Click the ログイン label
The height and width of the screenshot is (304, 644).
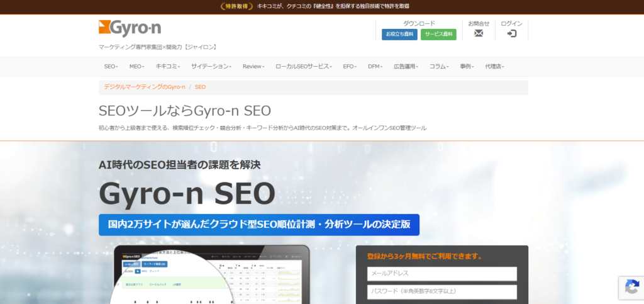coord(512,24)
